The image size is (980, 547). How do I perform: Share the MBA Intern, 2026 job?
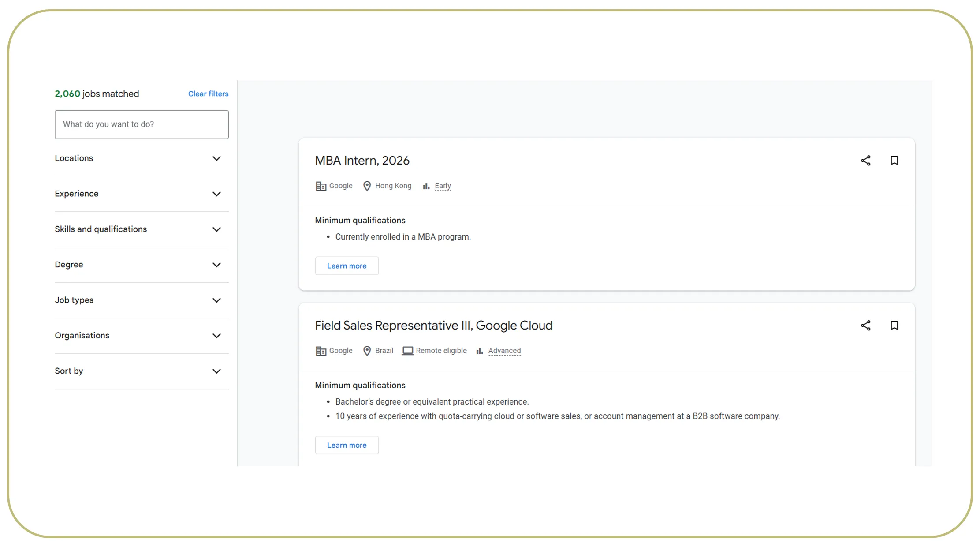pos(865,161)
